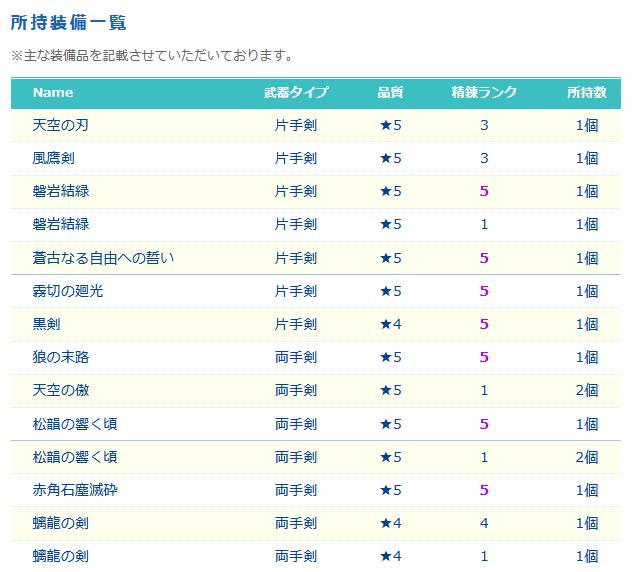Image resolution: width=636 pixels, height=572 pixels.
Task: Select the 蒼古なる自由への誓い name cell
Action: pos(103,258)
